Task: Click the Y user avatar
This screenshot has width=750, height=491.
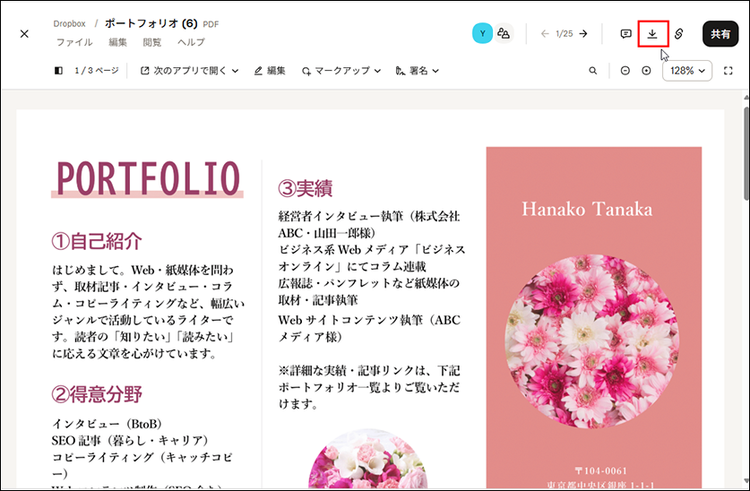Action: pyautogui.click(x=482, y=33)
